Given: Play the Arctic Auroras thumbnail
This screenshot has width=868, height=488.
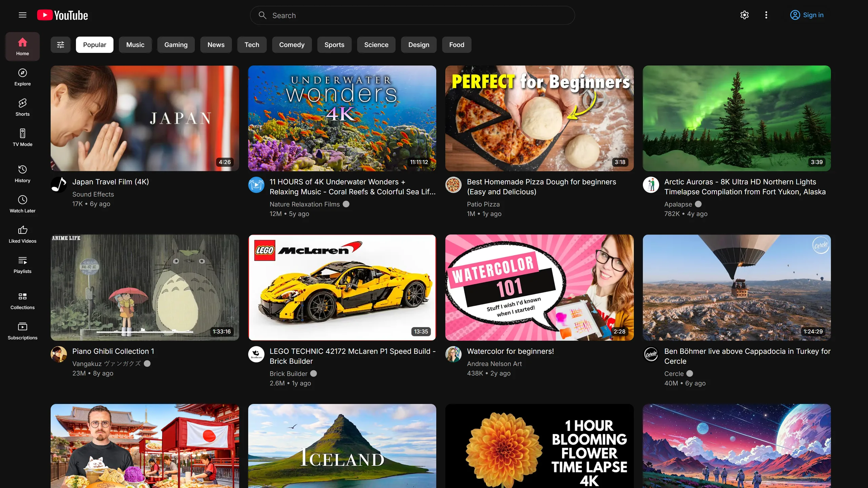Looking at the screenshot, I should point(736,118).
